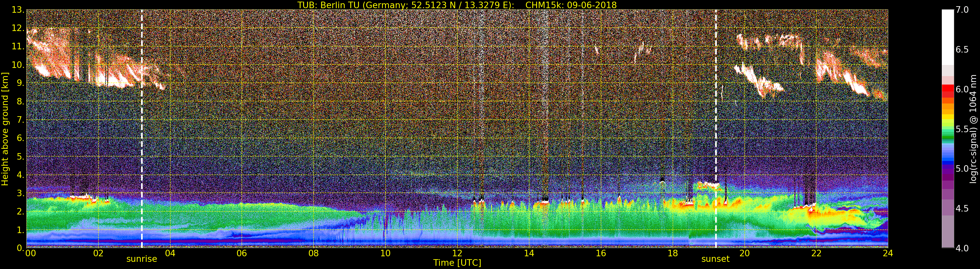
Task: Click the '18' time tick label
Action: (673, 253)
